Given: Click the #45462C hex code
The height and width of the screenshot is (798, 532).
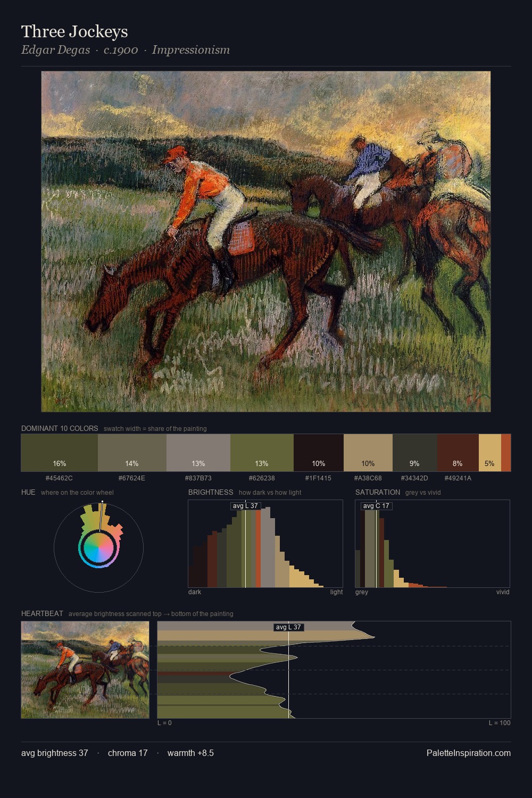Looking at the screenshot, I should point(59,478).
